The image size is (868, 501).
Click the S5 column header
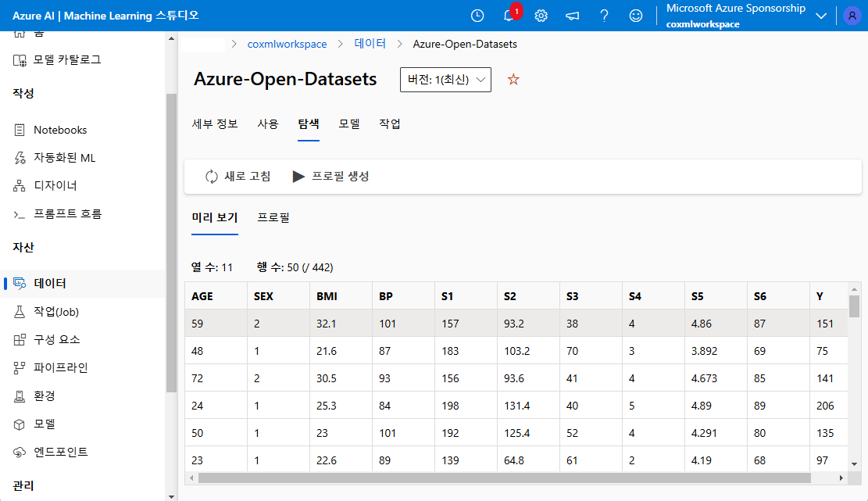(x=716, y=296)
